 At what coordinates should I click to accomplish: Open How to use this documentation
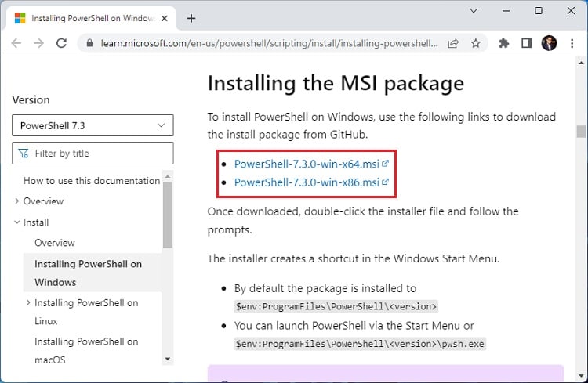[x=92, y=181]
